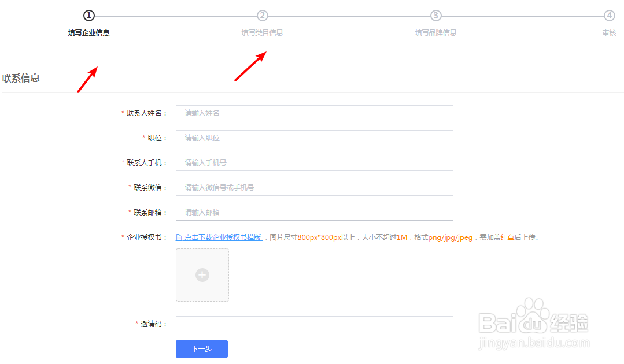624x364 pixels.
Task: Open the 审核 step
Action: click(x=608, y=32)
